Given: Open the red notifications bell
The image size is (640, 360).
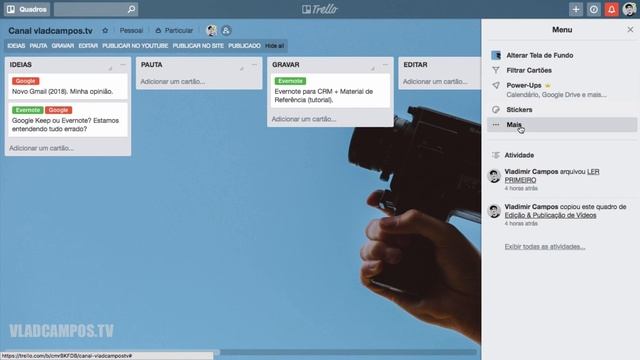Looking at the screenshot, I should coord(611,9).
